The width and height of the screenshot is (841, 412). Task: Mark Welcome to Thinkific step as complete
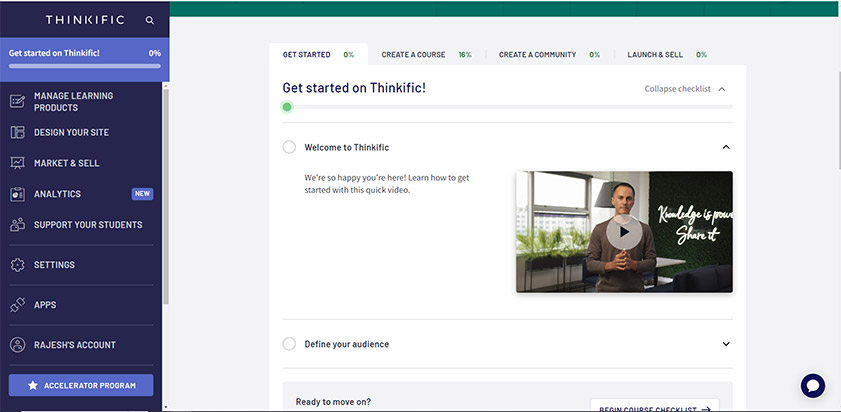click(x=289, y=147)
